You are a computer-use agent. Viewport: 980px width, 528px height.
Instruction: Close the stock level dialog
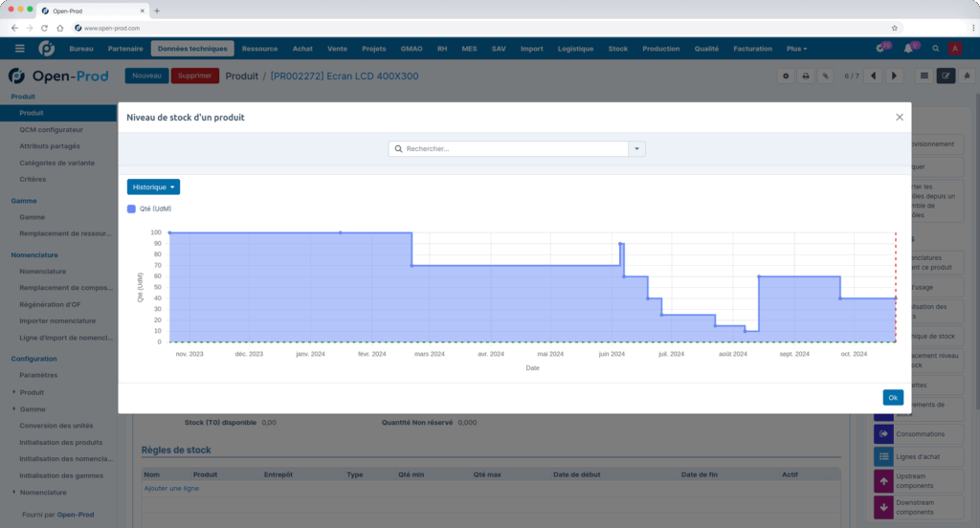[x=900, y=117]
